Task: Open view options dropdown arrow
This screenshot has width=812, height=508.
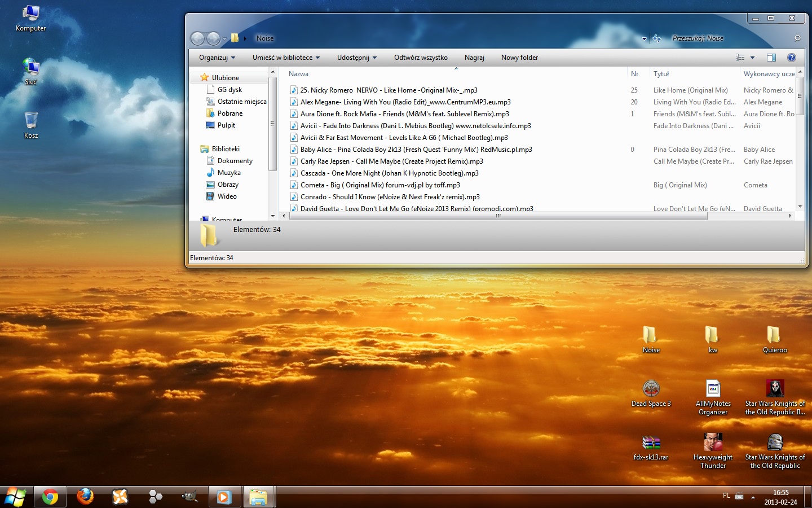Action: (x=752, y=58)
